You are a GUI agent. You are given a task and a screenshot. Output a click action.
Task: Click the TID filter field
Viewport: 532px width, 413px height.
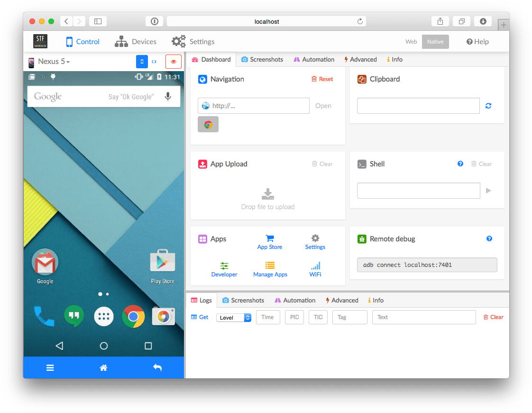click(318, 317)
